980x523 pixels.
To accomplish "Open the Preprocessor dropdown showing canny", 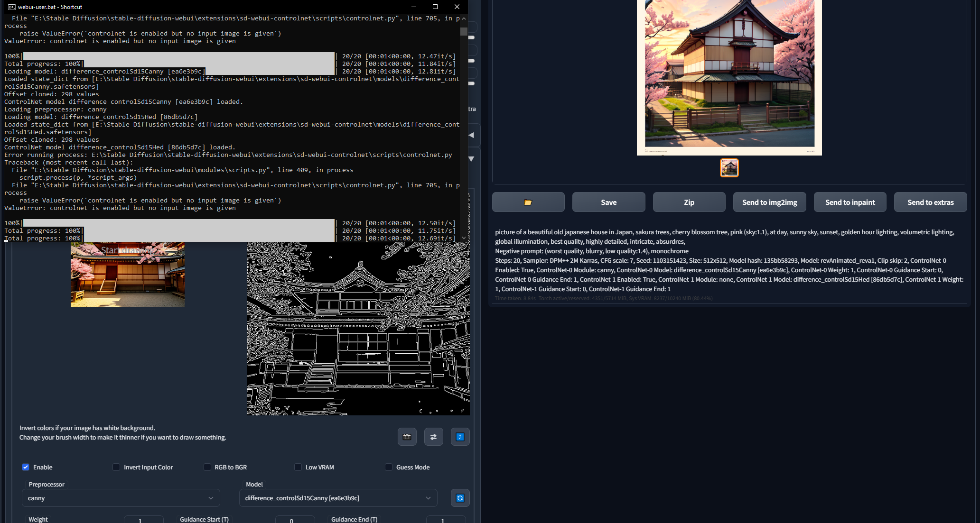I will (x=121, y=498).
